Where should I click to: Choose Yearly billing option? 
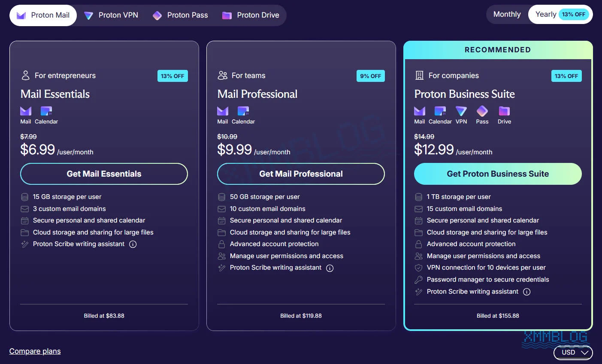click(x=560, y=14)
